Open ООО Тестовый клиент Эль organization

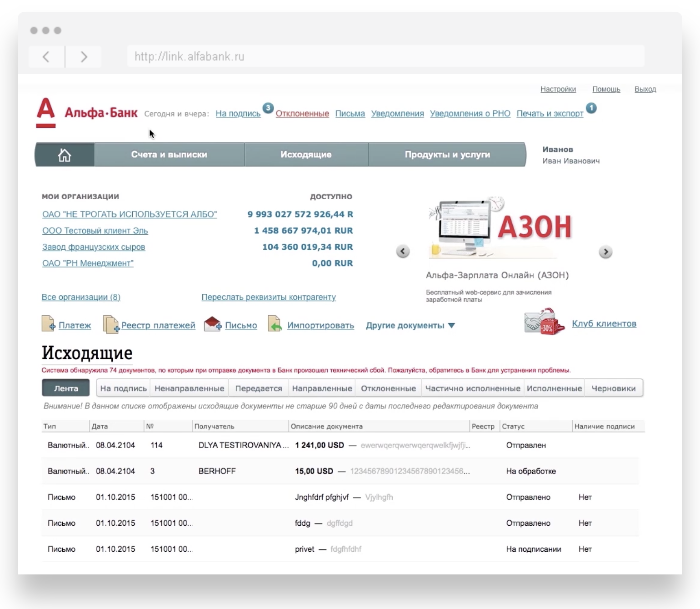click(95, 231)
